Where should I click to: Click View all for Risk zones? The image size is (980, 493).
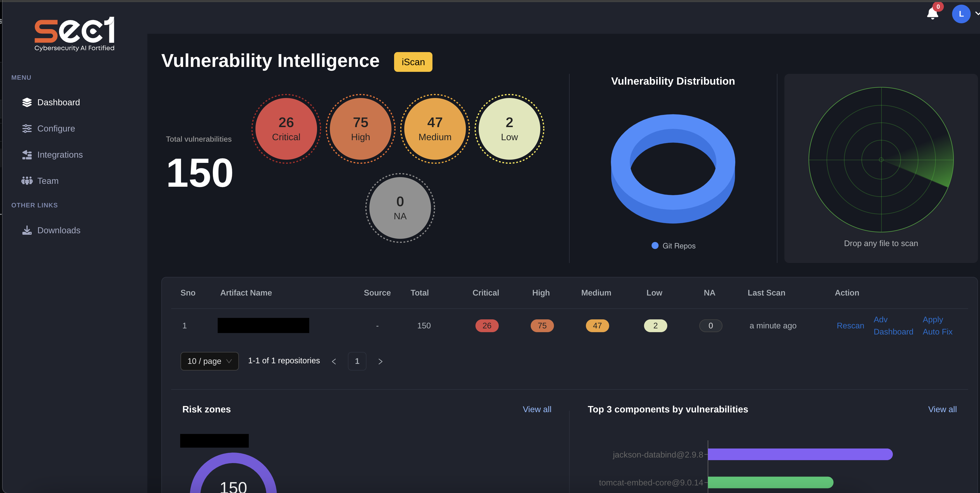537,410
